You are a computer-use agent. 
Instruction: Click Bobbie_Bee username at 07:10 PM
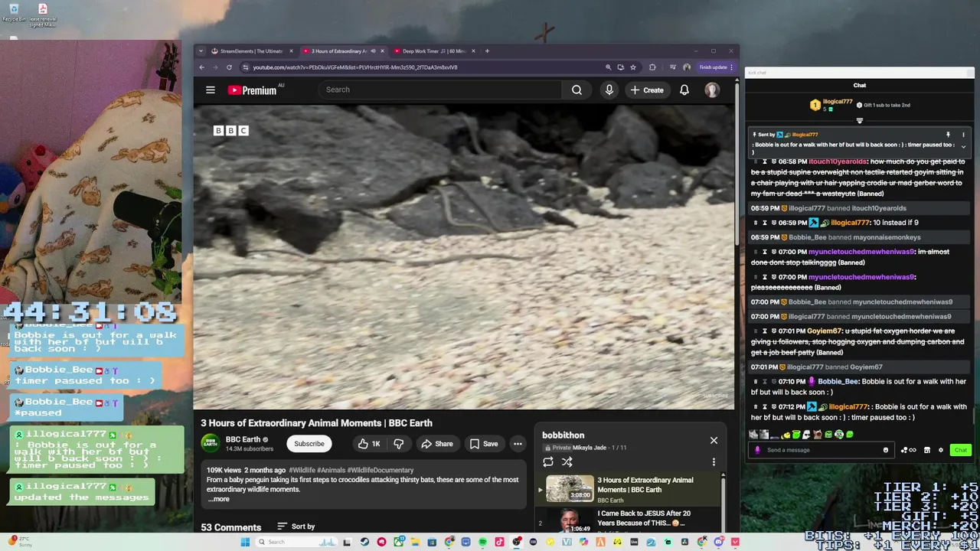point(838,381)
